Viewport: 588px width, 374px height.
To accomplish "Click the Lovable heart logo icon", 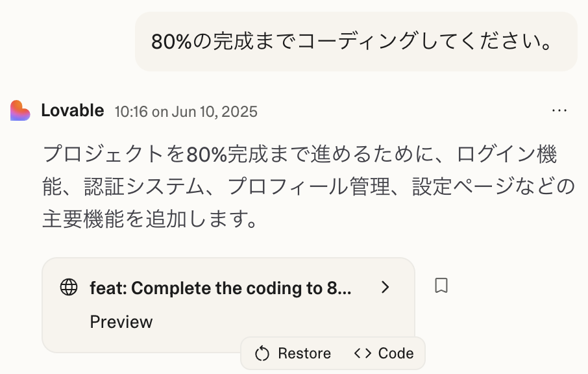I will (x=20, y=110).
